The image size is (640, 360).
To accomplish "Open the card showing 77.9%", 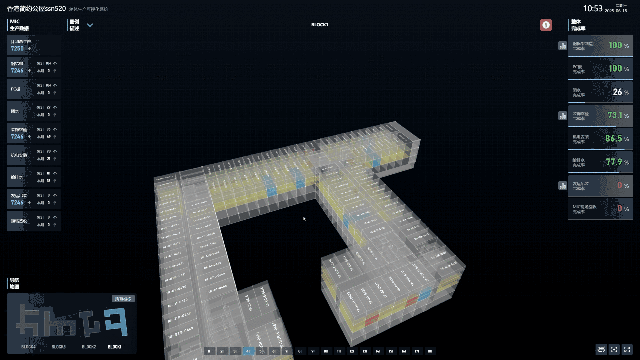I will click(x=600, y=162).
